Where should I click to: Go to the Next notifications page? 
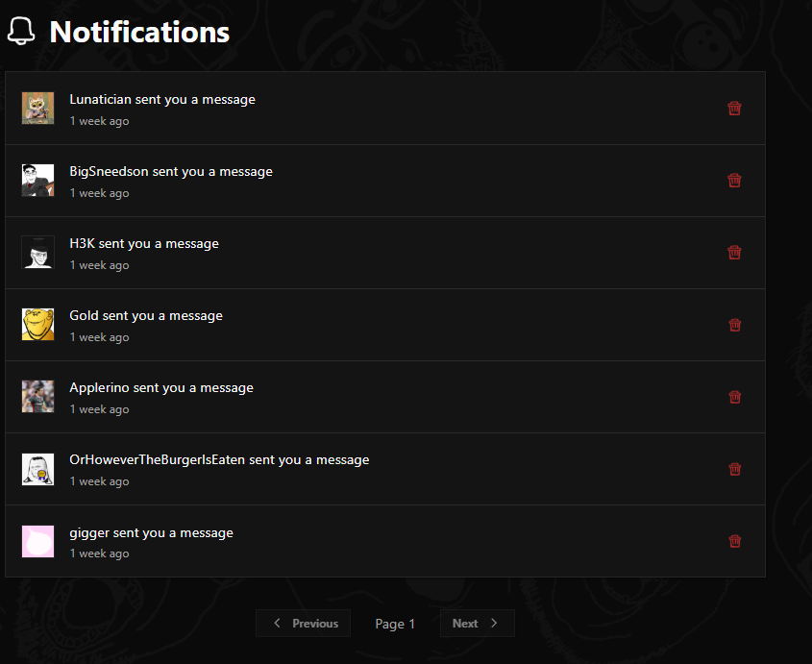point(477,624)
